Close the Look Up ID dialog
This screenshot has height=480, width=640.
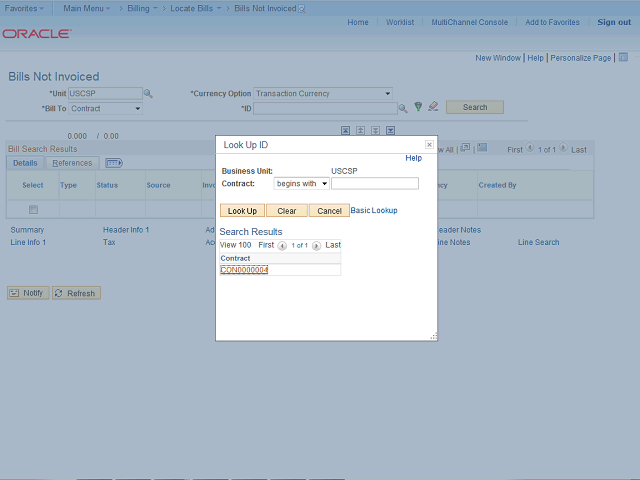point(429,144)
